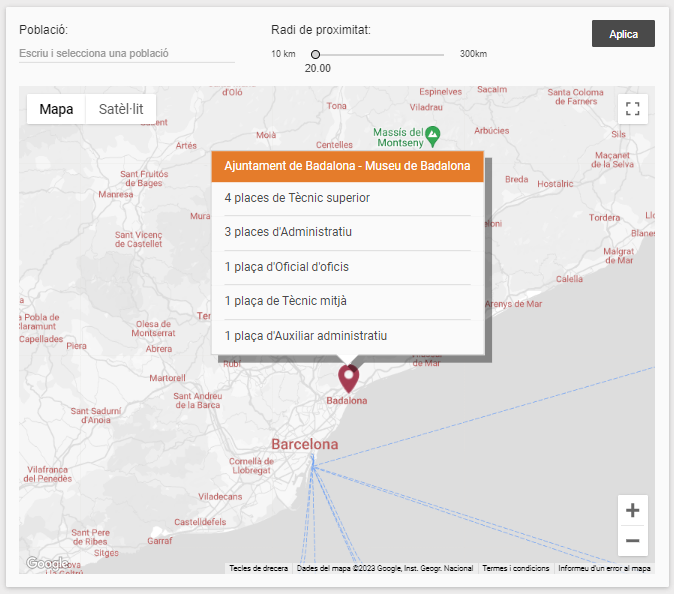Image resolution: width=674 pixels, height=594 pixels.
Task: Zoom in with the plus button
Action: [x=632, y=511]
